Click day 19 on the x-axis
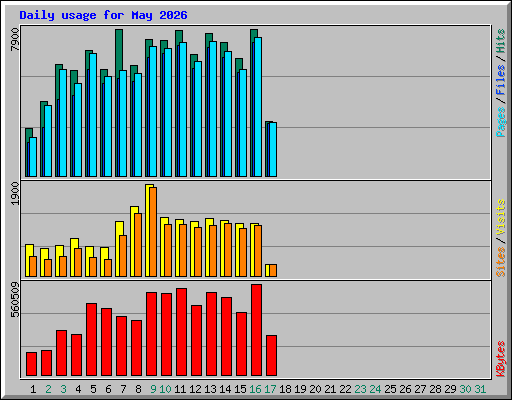The width and height of the screenshot is (512, 400). 300,389
